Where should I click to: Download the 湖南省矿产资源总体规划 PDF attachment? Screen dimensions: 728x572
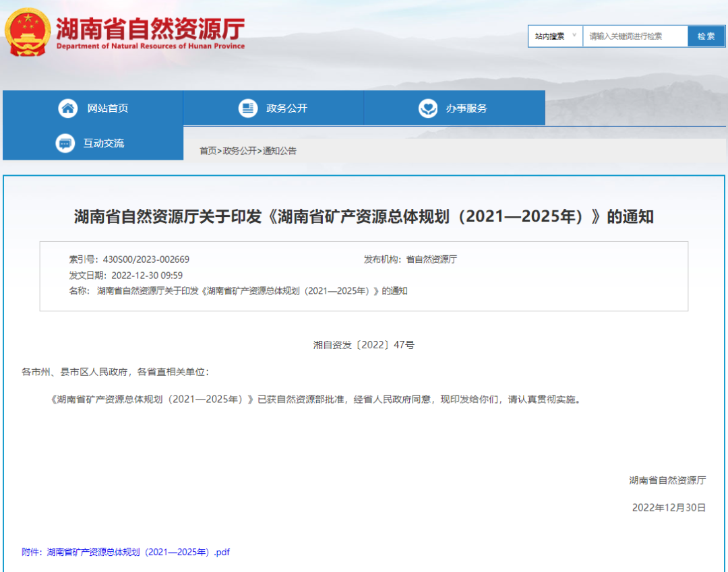click(x=125, y=552)
